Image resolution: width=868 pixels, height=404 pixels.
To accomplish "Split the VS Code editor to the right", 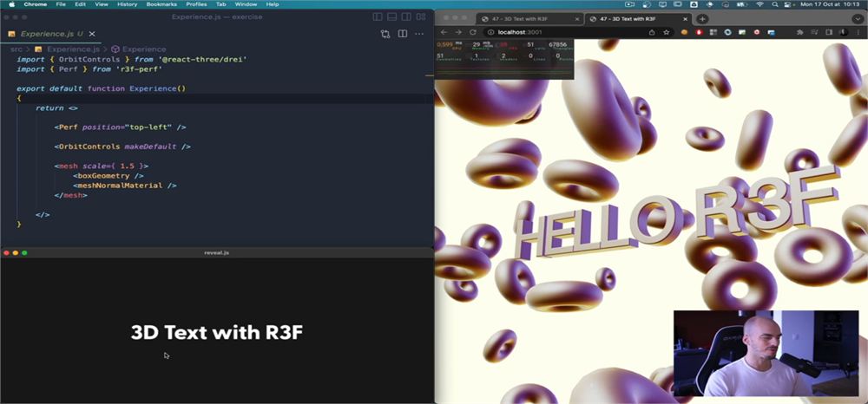I will [403, 34].
